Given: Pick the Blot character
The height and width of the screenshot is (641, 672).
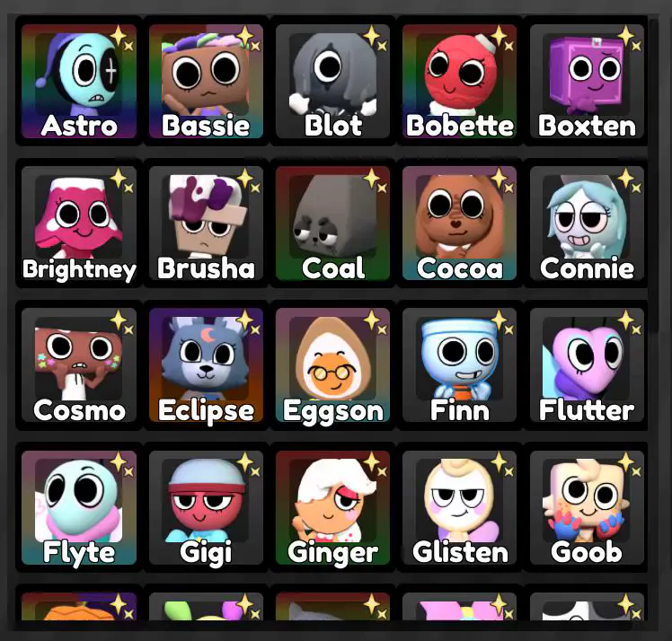Looking at the screenshot, I should click(x=333, y=82).
